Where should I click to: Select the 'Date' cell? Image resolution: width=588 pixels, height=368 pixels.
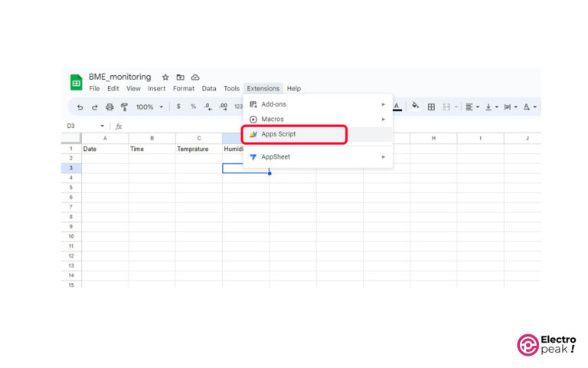click(x=105, y=149)
